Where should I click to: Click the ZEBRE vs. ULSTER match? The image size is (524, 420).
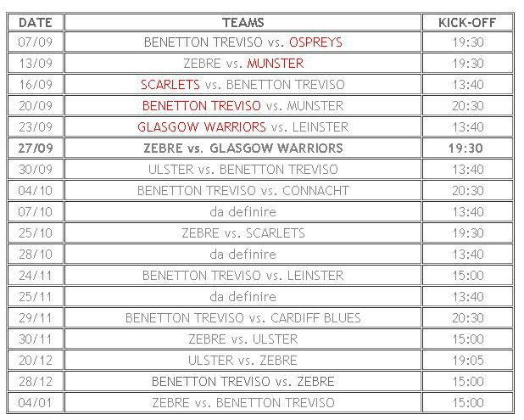point(242,339)
